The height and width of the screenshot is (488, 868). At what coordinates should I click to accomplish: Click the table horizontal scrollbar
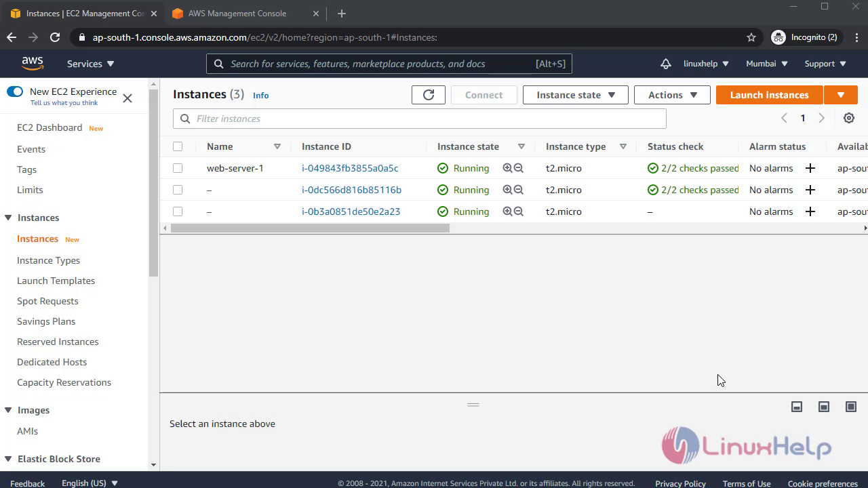coord(310,228)
